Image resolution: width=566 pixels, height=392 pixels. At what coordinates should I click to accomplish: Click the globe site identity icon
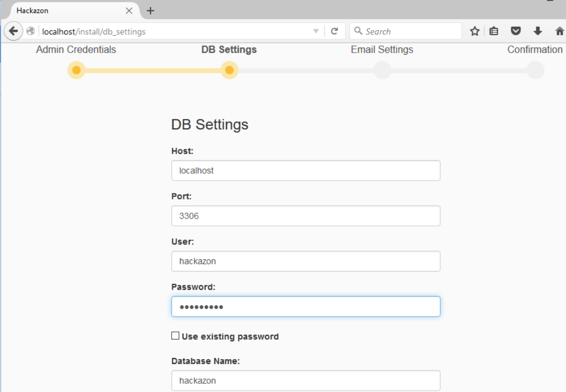[x=31, y=31]
